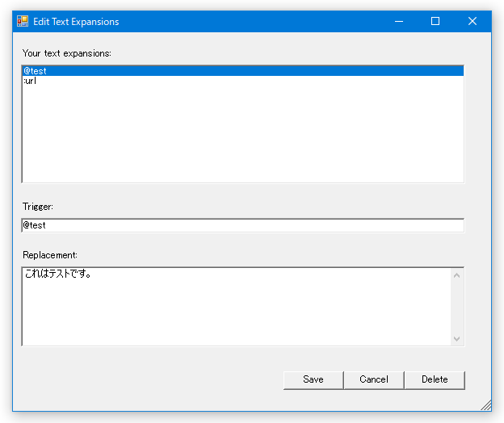Image resolution: width=504 pixels, height=423 pixels.
Task: Click the replacement box scroll up arrow
Action: pos(457,275)
